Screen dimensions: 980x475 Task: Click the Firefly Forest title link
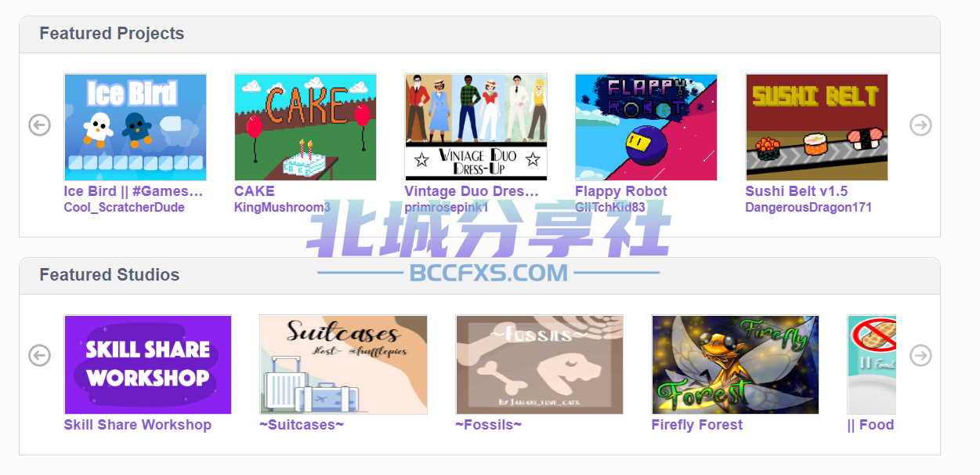coord(697,425)
